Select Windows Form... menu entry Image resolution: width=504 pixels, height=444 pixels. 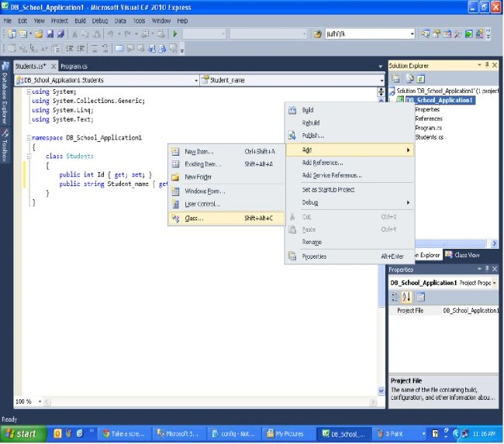(226, 191)
